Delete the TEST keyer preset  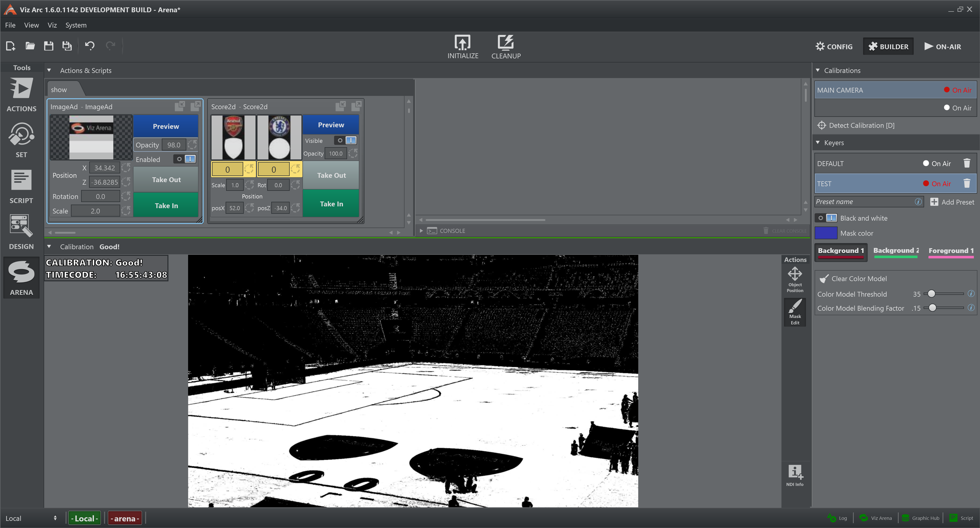[x=966, y=184]
